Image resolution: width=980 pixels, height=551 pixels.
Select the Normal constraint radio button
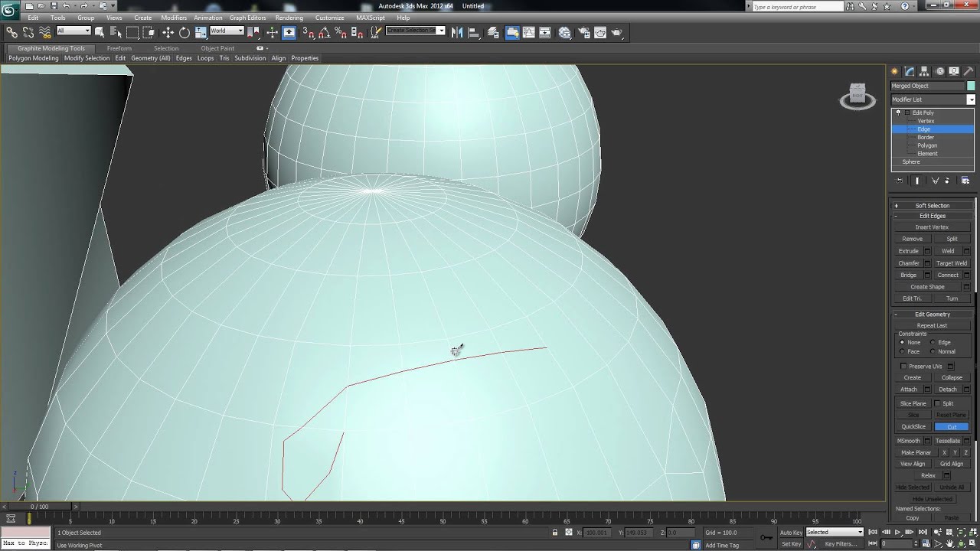[933, 352]
